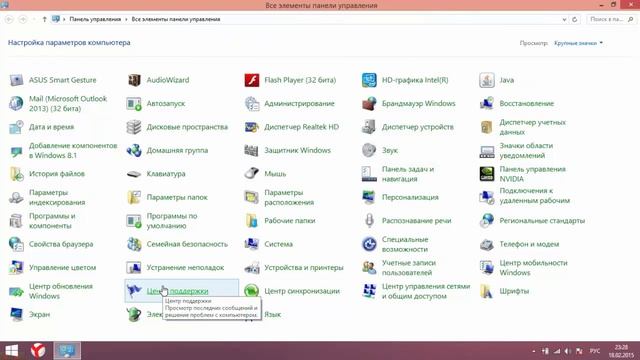Click the Диспетчер Realtek HD icon
The width and height of the screenshot is (640, 360).
[252, 127]
